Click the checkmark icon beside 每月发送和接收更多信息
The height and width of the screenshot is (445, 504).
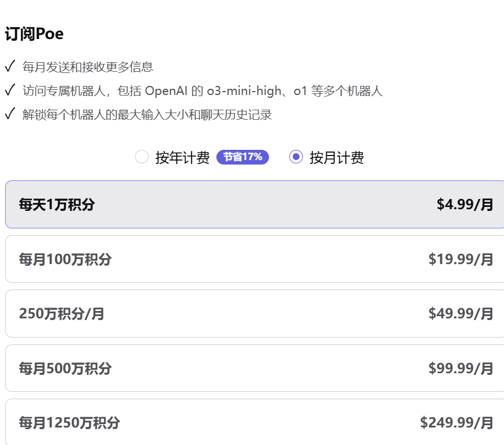10,67
